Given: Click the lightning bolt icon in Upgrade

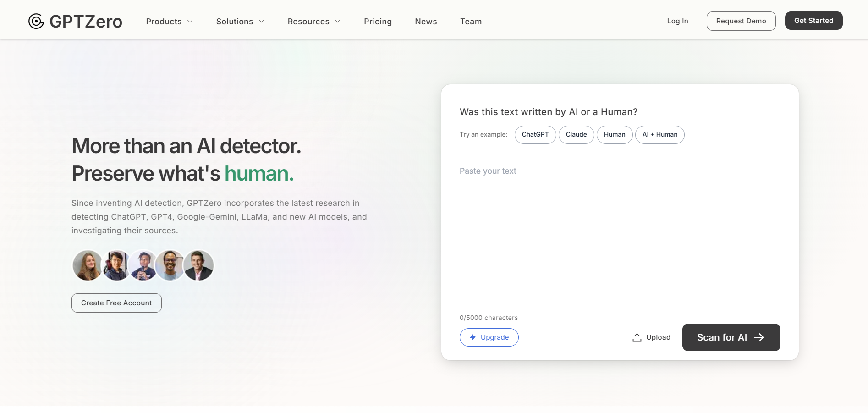Looking at the screenshot, I should click(472, 337).
